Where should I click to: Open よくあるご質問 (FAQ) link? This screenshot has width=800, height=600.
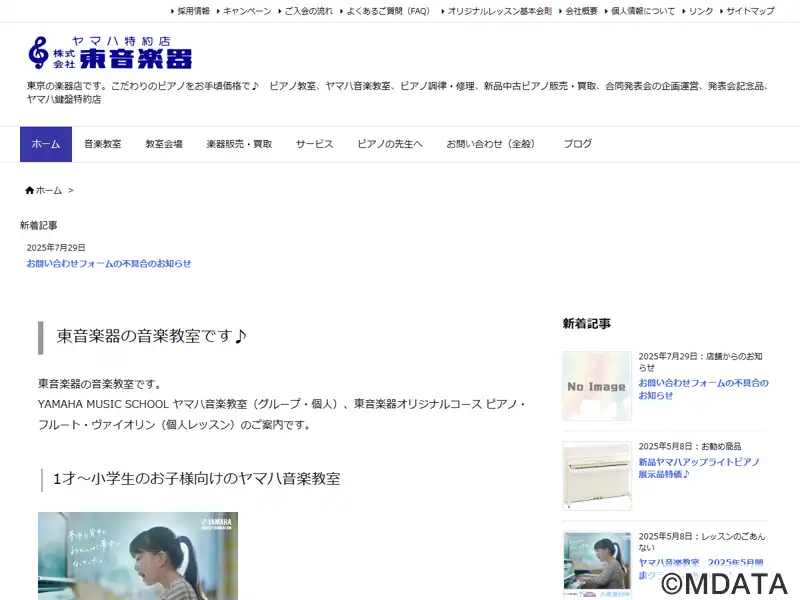click(389, 11)
